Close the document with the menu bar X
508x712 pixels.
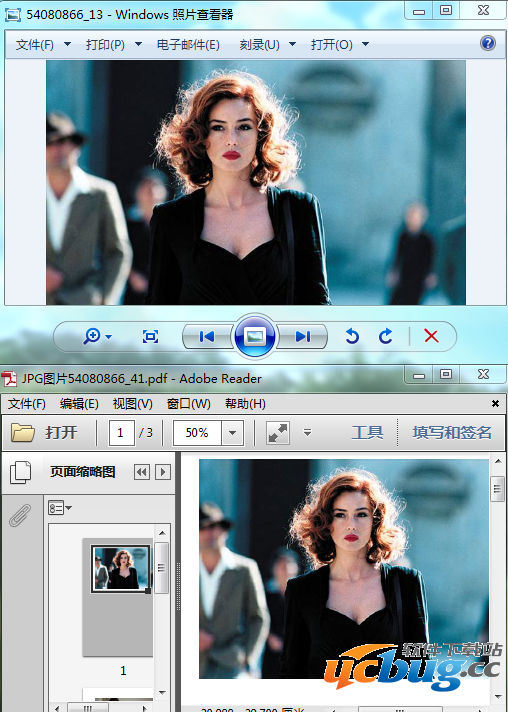pyautogui.click(x=495, y=403)
